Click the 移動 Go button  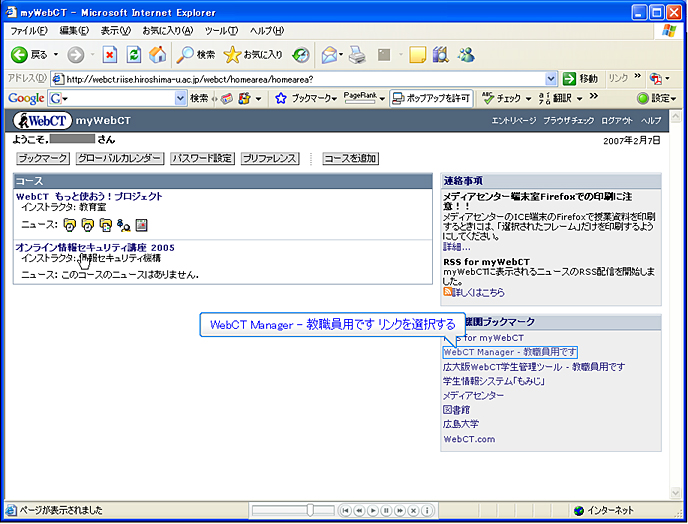(580, 79)
